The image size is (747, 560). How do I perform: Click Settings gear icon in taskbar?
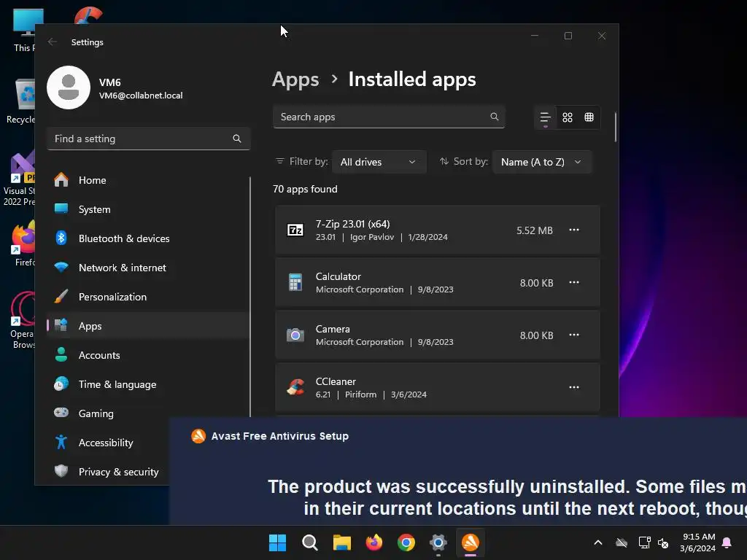coord(438,542)
